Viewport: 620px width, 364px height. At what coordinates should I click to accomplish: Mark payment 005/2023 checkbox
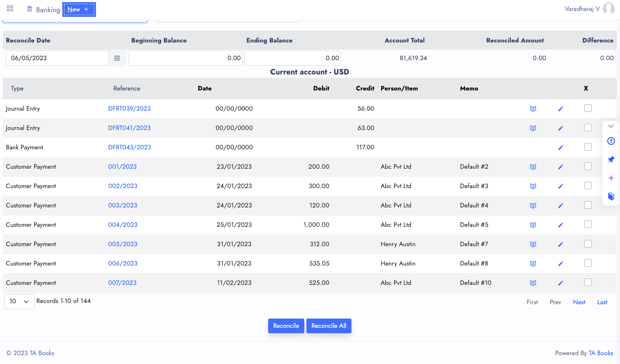(x=588, y=244)
